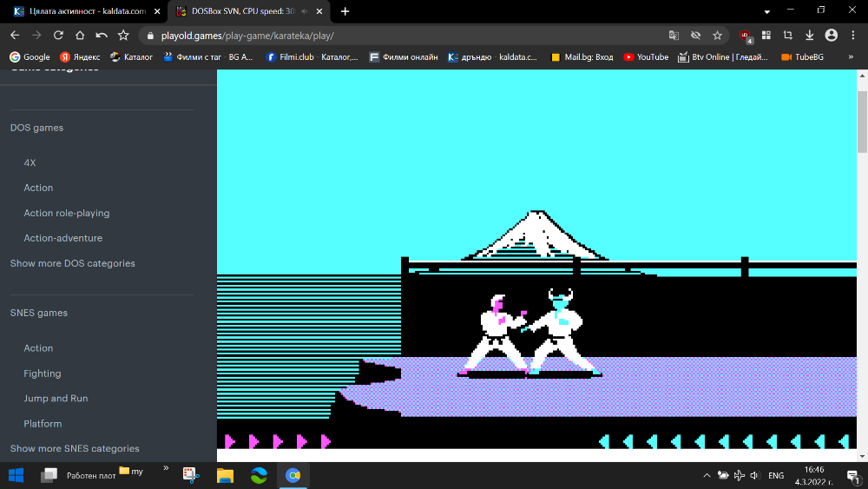This screenshot has width=868, height=489.
Task: Open the Google bookmark
Action: 30,57
